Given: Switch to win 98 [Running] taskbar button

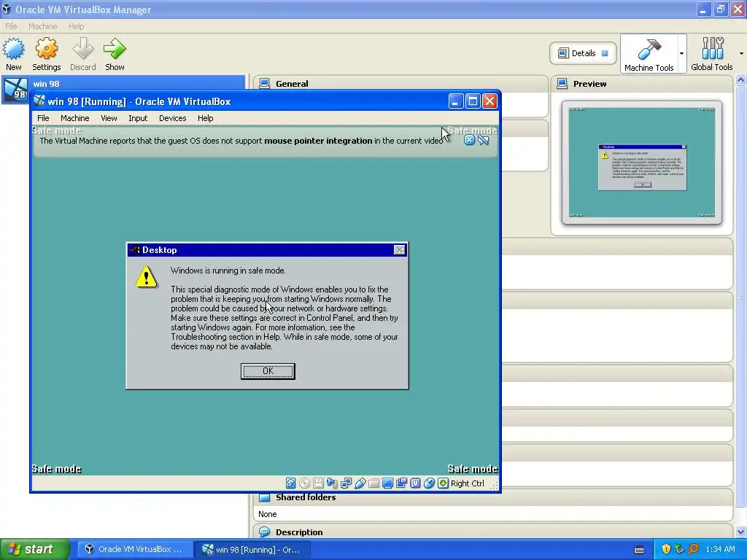Looking at the screenshot, I should point(252,549).
